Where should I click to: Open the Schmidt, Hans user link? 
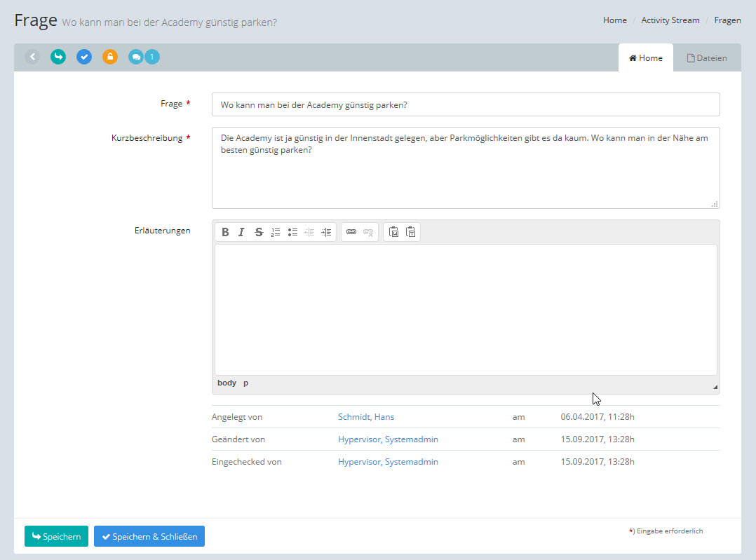coord(366,417)
